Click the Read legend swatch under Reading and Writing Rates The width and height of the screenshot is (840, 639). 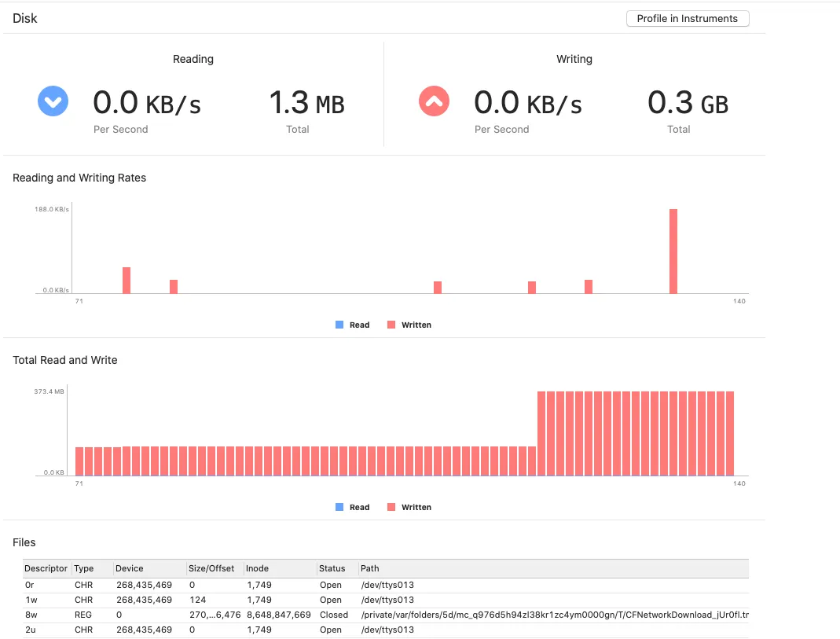pyautogui.click(x=339, y=325)
